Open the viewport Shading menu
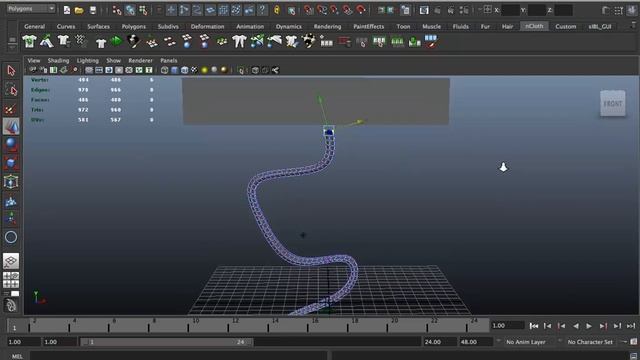Image resolution: width=640 pixels, height=360 pixels. point(58,60)
